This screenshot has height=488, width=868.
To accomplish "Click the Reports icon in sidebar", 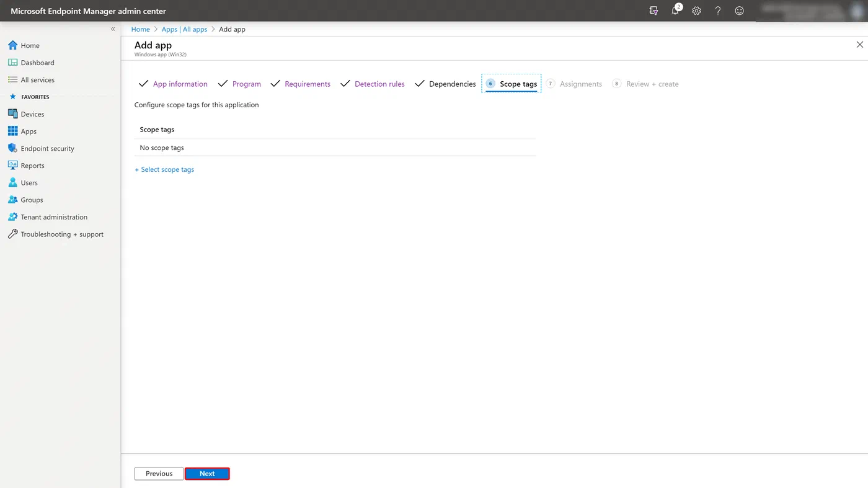I will click(12, 166).
